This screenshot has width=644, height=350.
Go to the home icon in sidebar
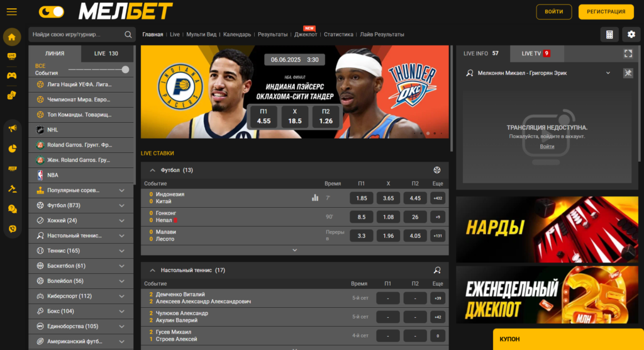click(12, 37)
